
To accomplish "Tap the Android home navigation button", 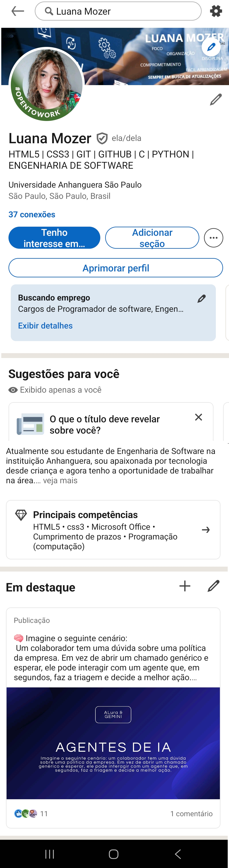I will pyautogui.click(x=114, y=854).
